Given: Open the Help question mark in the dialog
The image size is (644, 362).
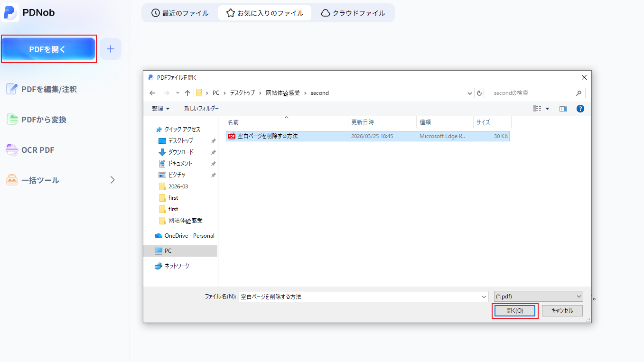Looking at the screenshot, I should click(x=580, y=108).
